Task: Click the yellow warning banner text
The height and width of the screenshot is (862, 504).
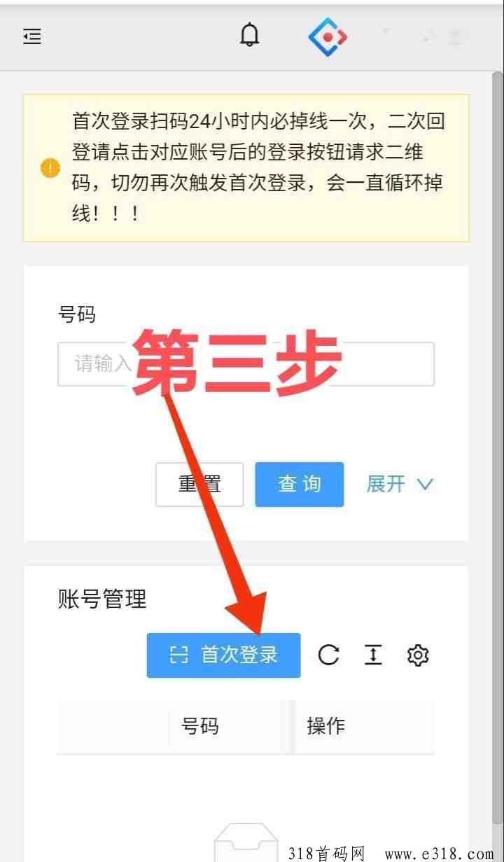Action: tap(258, 168)
